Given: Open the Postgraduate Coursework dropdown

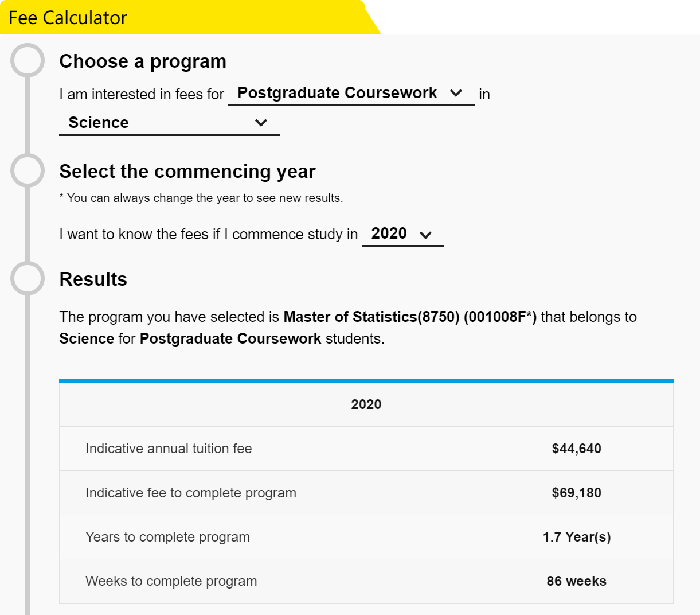Looking at the screenshot, I should (351, 94).
